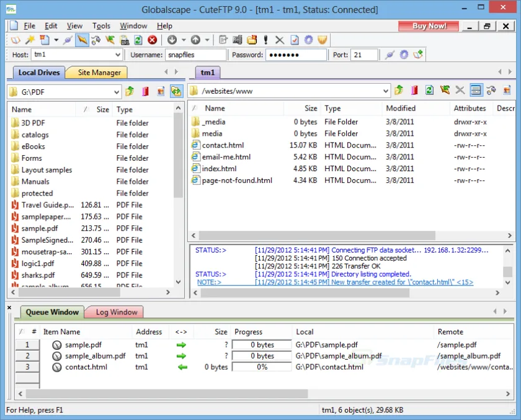Expand the Host dropdown showing tm1
The width and height of the screenshot is (521, 420).
pyautogui.click(x=118, y=55)
